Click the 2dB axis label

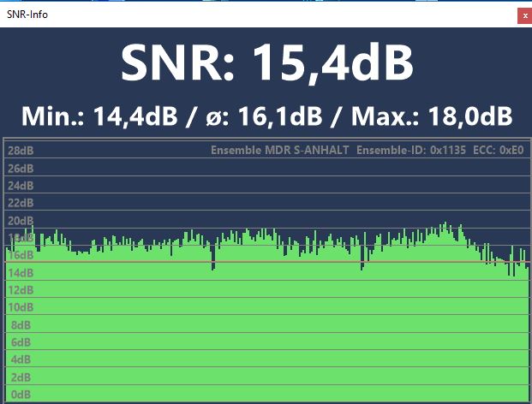click(18, 377)
